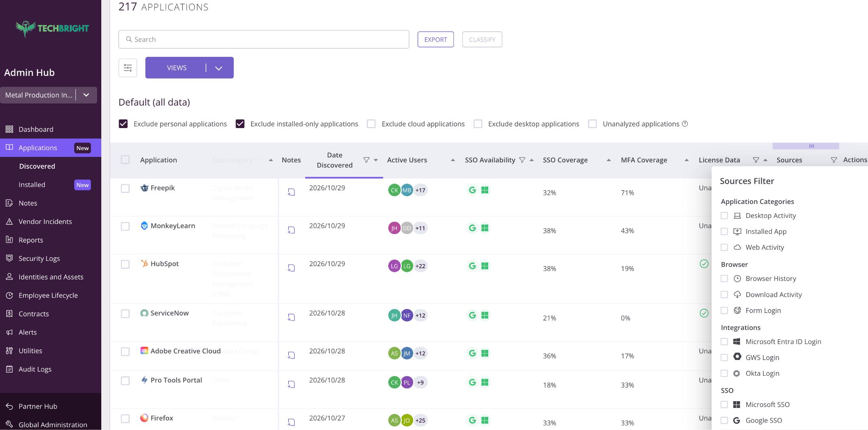Click the Firefox notes icon
This screenshot has width=868, height=430.
coord(291,422)
